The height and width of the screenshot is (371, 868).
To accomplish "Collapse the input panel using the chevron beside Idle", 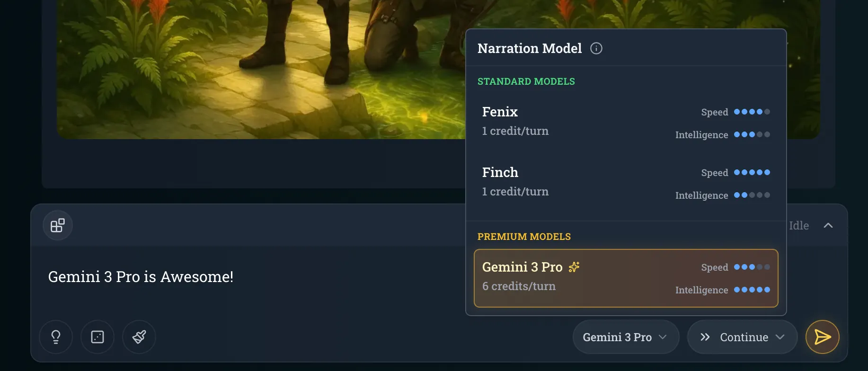I will point(828,225).
